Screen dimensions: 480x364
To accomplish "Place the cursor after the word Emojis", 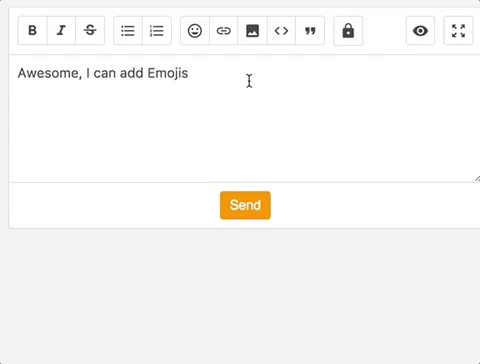I will (189, 73).
